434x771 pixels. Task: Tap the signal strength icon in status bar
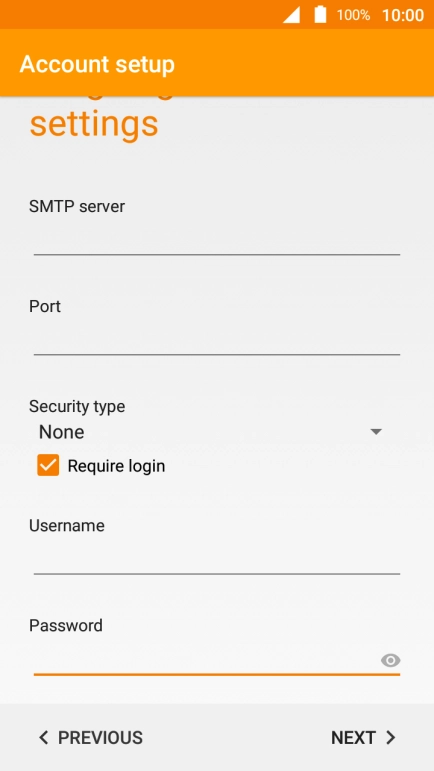coord(291,15)
